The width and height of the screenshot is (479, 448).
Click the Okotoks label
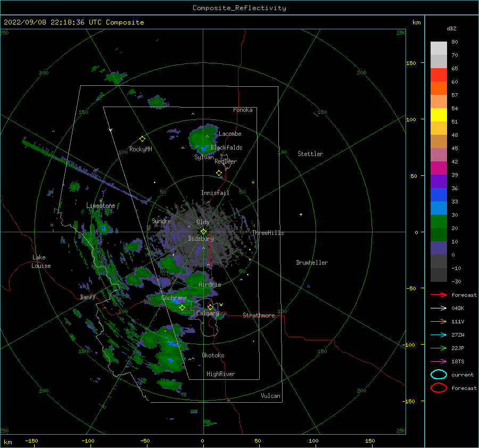[x=213, y=355]
